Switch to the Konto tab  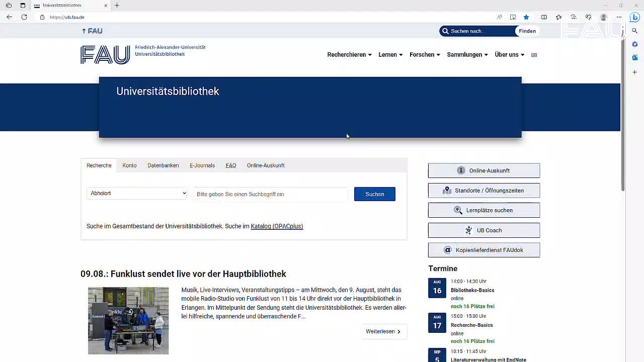click(x=129, y=165)
